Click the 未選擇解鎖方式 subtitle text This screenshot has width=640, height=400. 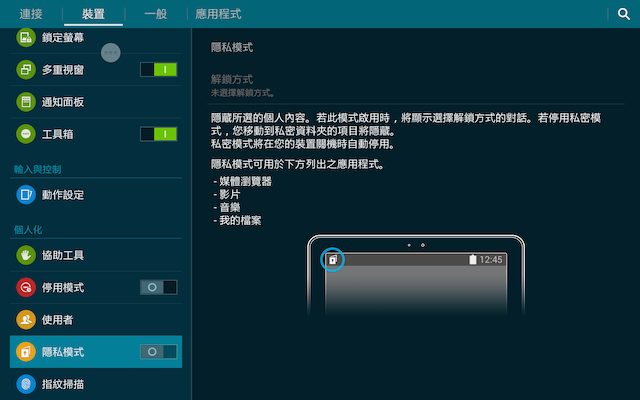[x=243, y=93]
